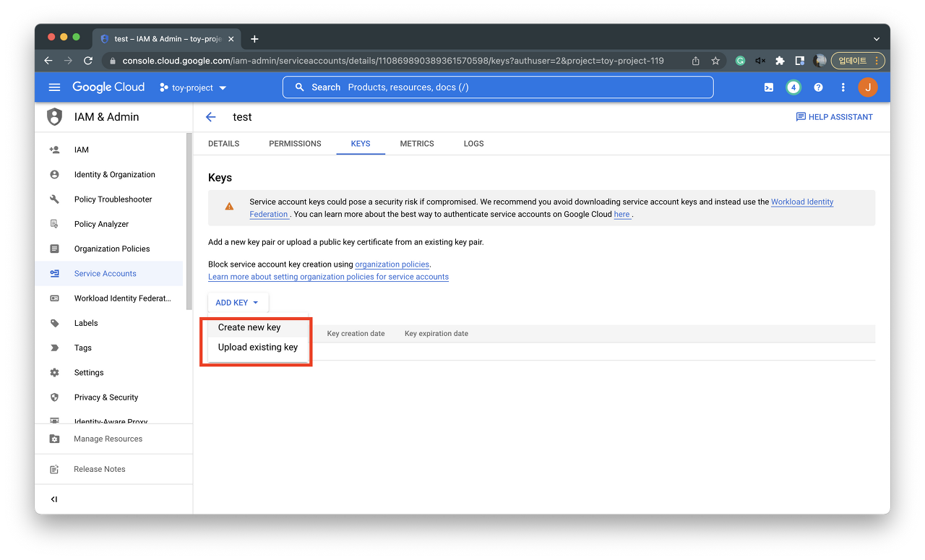This screenshot has width=925, height=560.
Task: Share this page icon in address bar
Action: point(696,61)
